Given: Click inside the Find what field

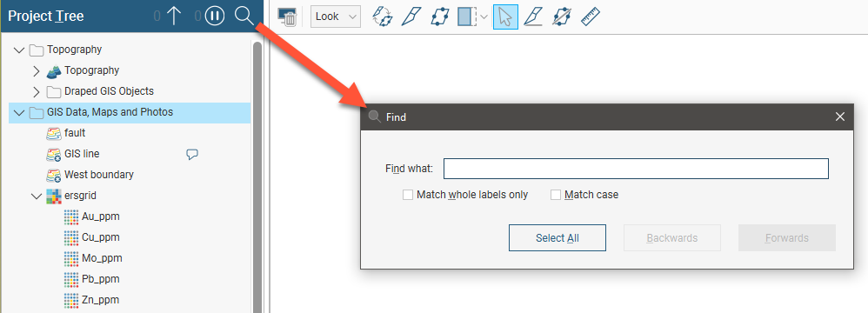Looking at the screenshot, I should tap(636, 169).
